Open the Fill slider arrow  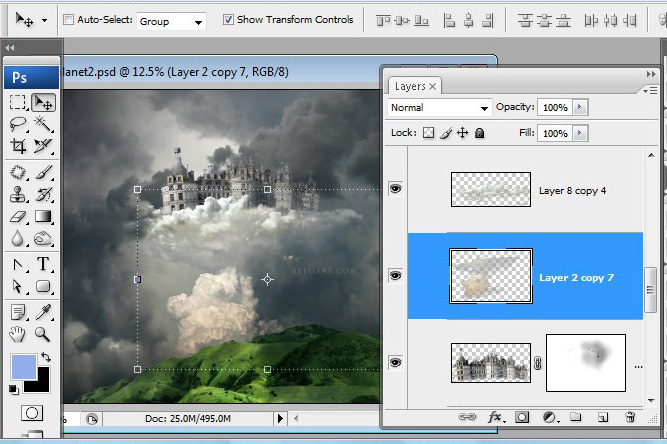(x=580, y=133)
